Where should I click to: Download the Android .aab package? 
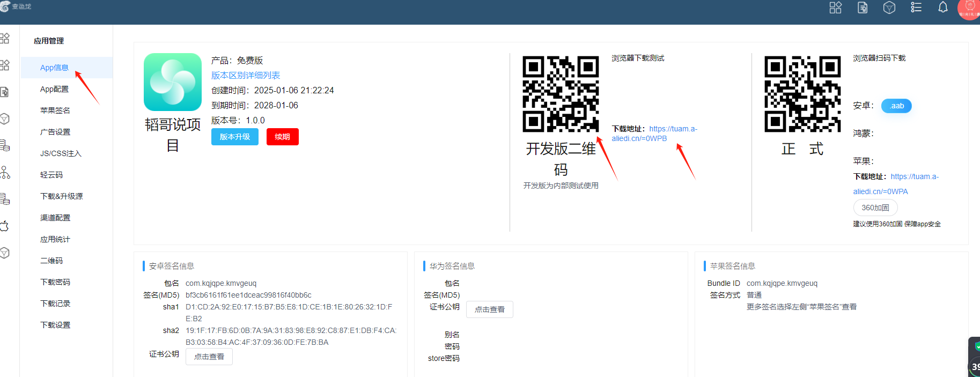(896, 106)
